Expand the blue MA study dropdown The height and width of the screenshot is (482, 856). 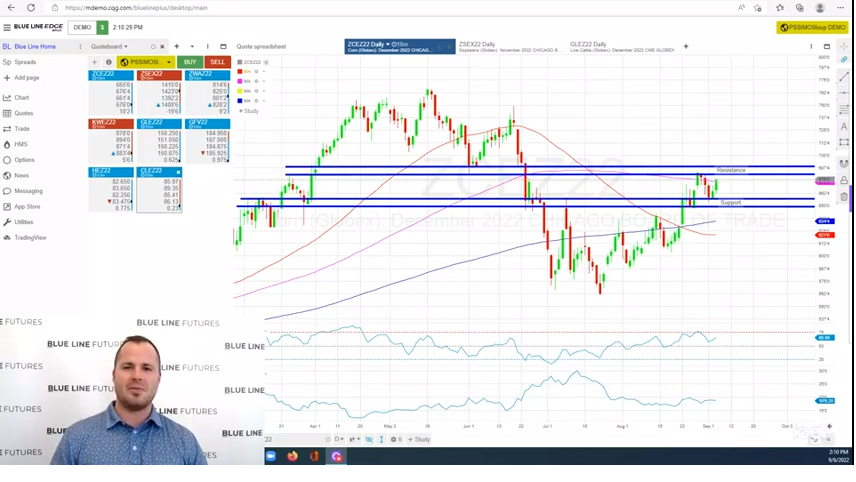(x=264, y=101)
